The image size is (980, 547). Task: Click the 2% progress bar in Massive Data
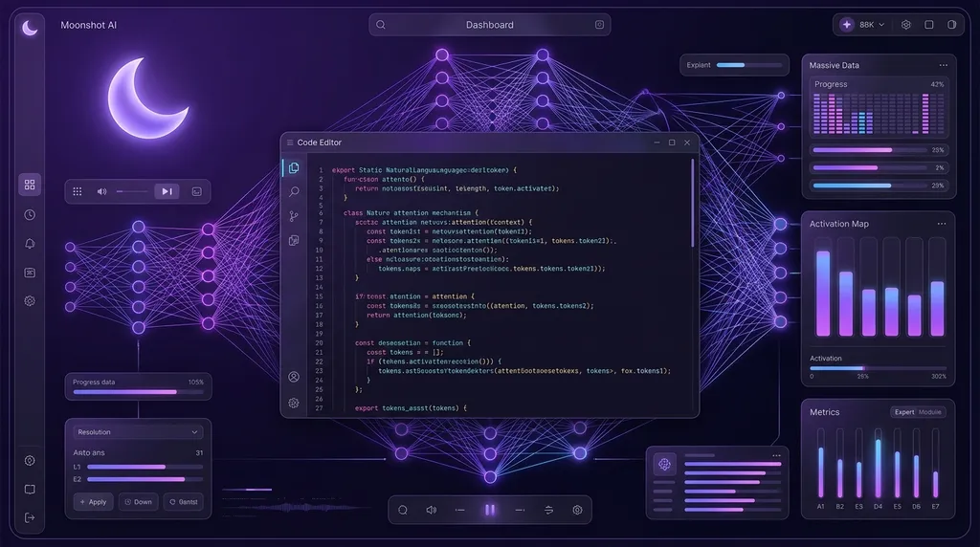869,168
